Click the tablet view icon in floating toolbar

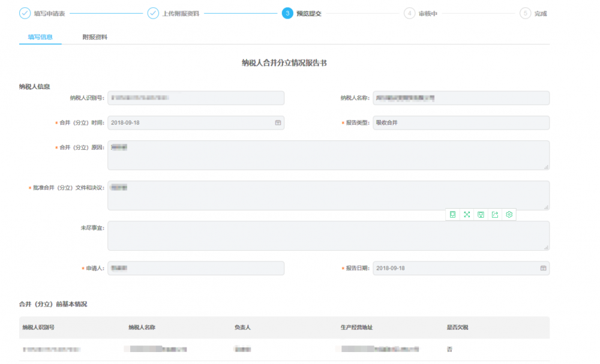tap(452, 215)
